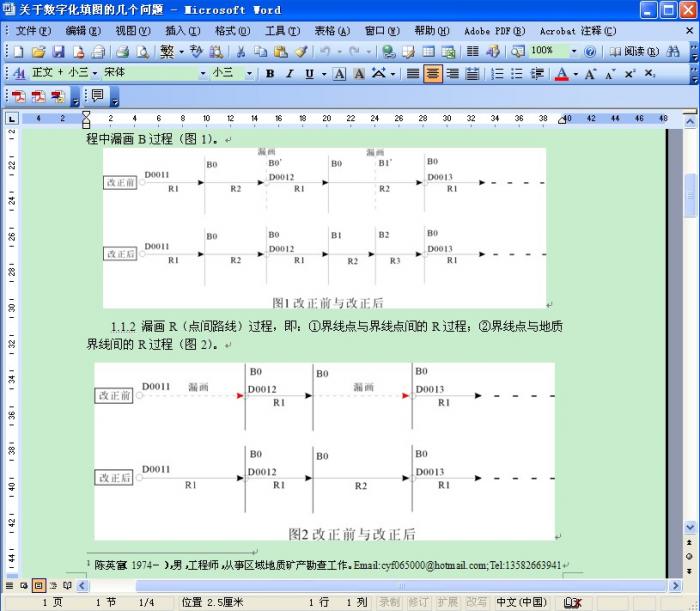The height and width of the screenshot is (611, 700).
Task: Select the Format Painter brush icon
Action: pos(300,51)
